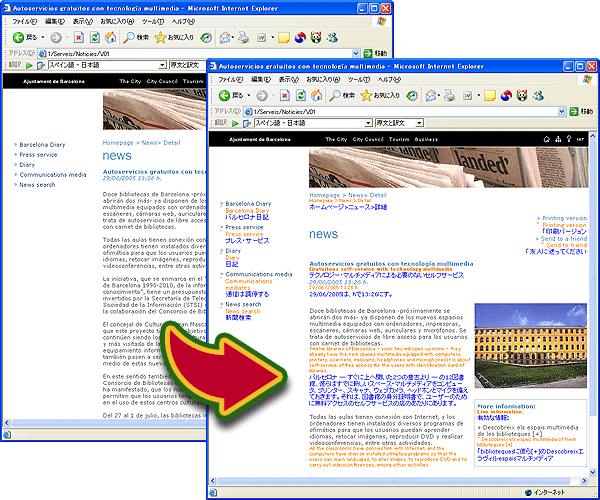Click 移動 Go button in back window
This screenshot has height=500, width=600.
point(375,53)
